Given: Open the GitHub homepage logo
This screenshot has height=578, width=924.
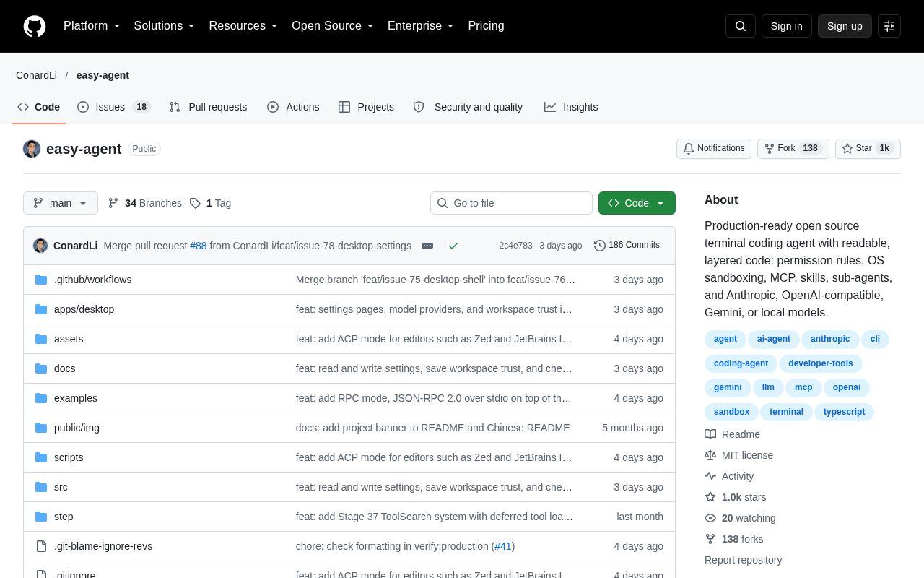Looking at the screenshot, I should tap(35, 26).
